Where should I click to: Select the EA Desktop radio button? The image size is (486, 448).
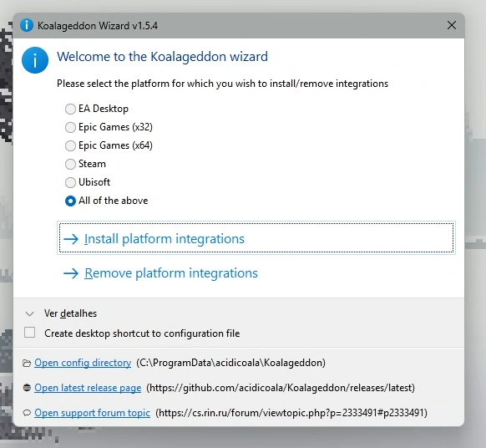click(70, 109)
